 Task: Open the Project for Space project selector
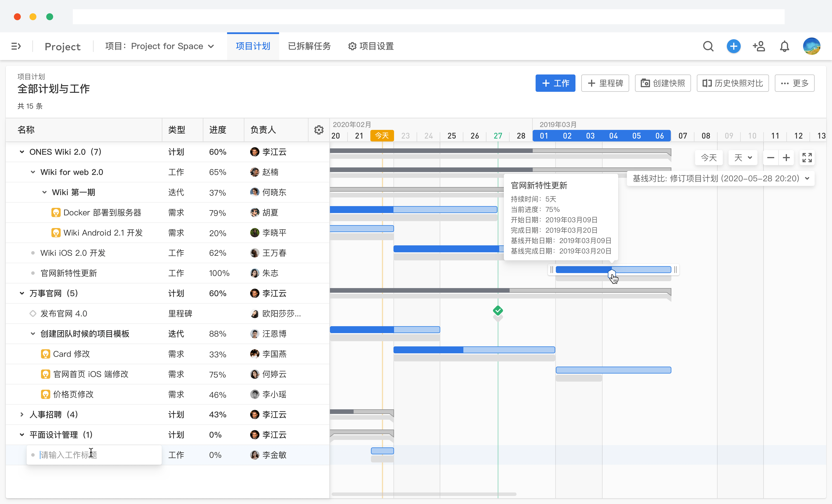[159, 46]
